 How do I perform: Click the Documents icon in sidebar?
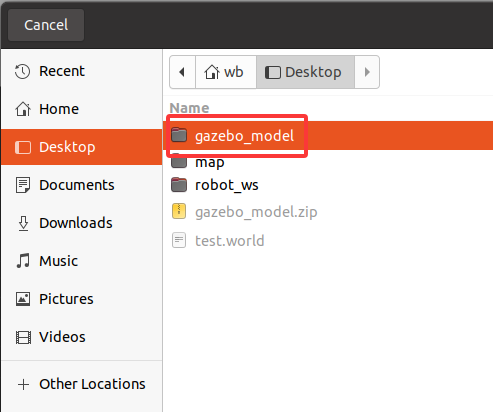tap(23, 185)
